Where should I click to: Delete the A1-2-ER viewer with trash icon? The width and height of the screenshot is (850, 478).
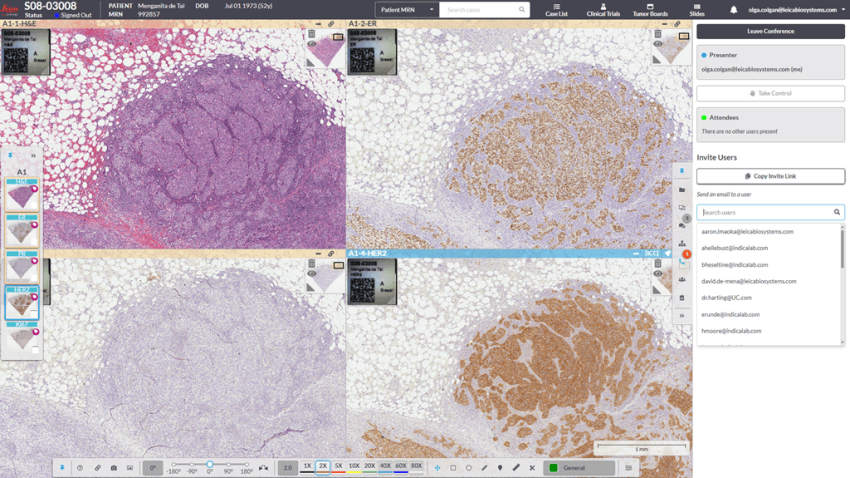click(658, 34)
